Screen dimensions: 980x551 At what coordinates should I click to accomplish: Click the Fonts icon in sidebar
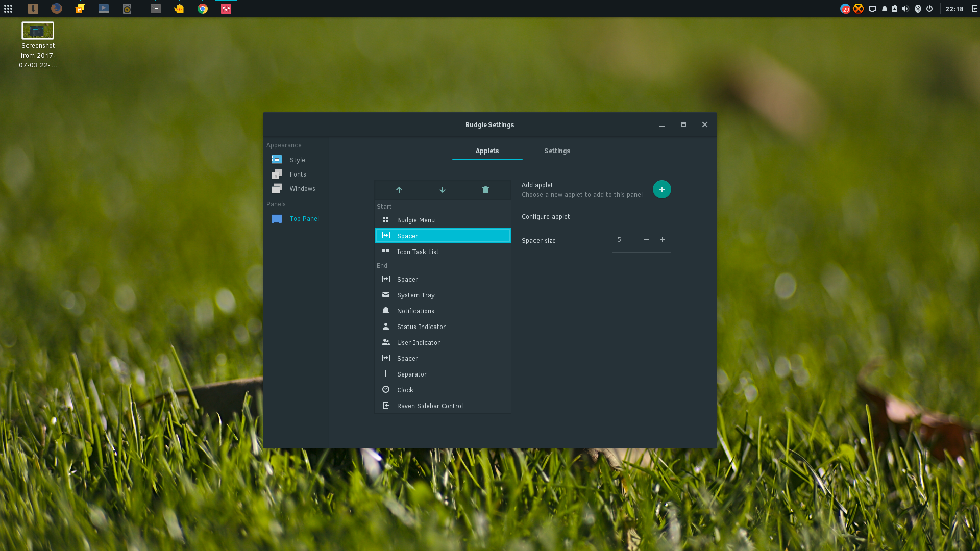point(277,174)
